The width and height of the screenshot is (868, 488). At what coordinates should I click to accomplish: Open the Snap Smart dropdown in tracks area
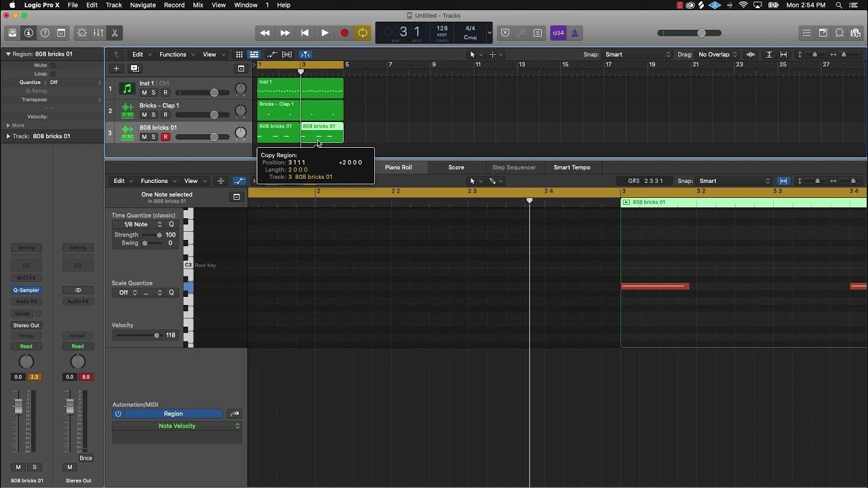pyautogui.click(x=637, y=54)
